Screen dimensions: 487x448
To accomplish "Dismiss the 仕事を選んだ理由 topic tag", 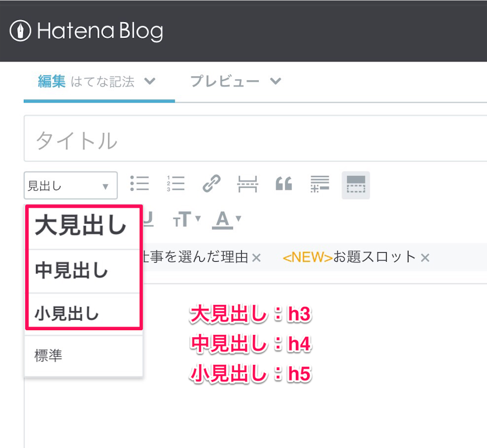I will pyautogui.click(x=256, y=258).
